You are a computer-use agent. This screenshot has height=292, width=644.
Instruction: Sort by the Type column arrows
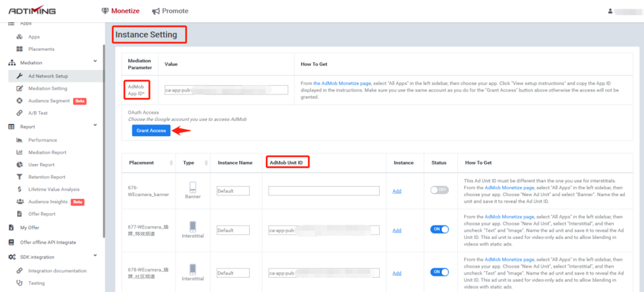click(206, 162)
